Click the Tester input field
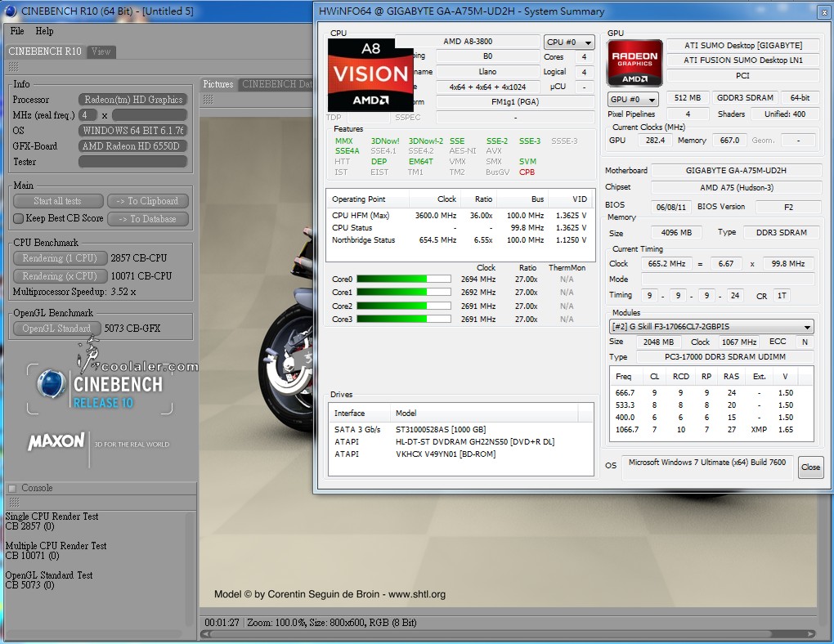Viewport: 834px width, 644px height. pyautogui.click(x=132, y=162)
